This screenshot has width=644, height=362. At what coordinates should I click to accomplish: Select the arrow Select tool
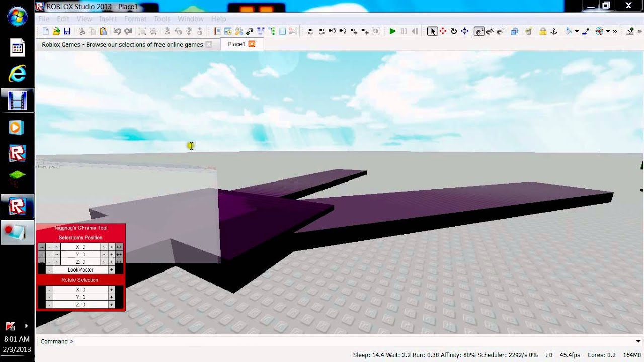point(432,31)
